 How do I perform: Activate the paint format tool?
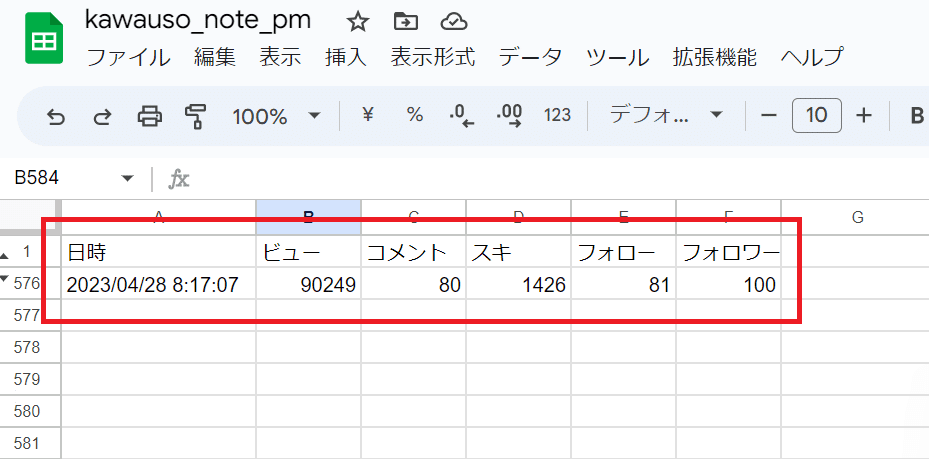pos(196,116)
